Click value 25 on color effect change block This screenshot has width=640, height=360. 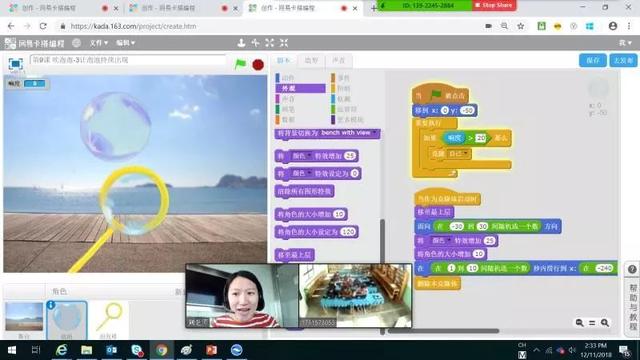tap(350, 156)
